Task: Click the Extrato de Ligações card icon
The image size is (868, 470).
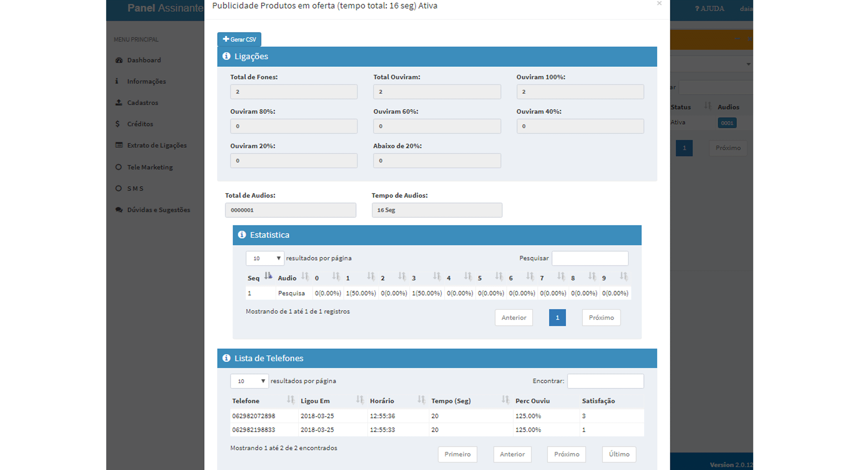Action: [x=119, y=145]
